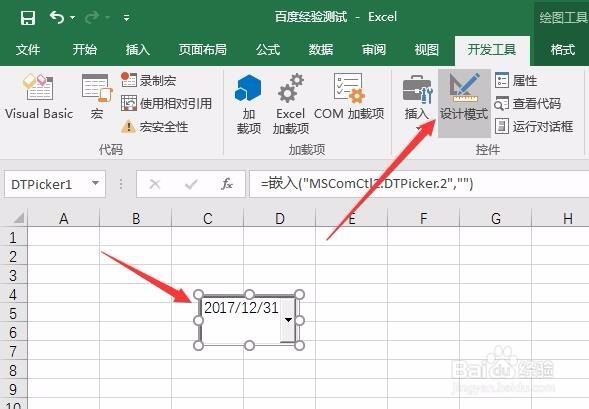This screenshot has width=589, height=409.
Task: Open the 页面布局 ribbon tab
Action: click(x=202, y=49)
